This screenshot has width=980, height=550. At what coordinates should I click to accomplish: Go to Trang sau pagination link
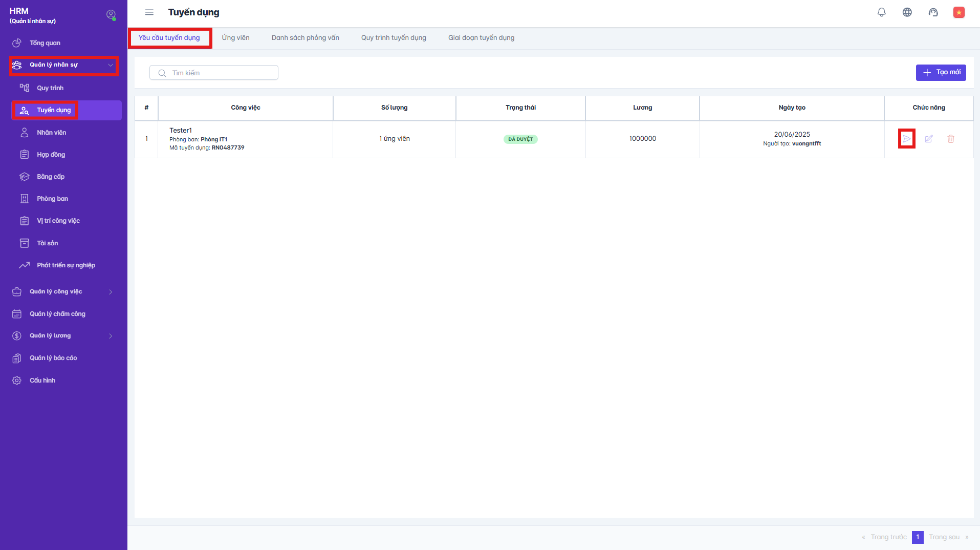[944, 537]
